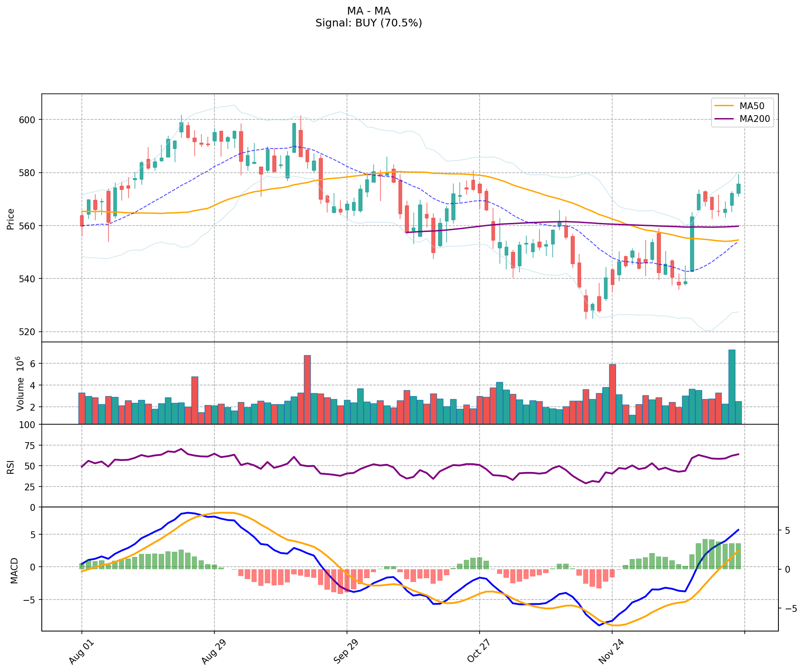
Task: Click the purple MA200 legend line swatch
Action: click(x=725, y=119)
